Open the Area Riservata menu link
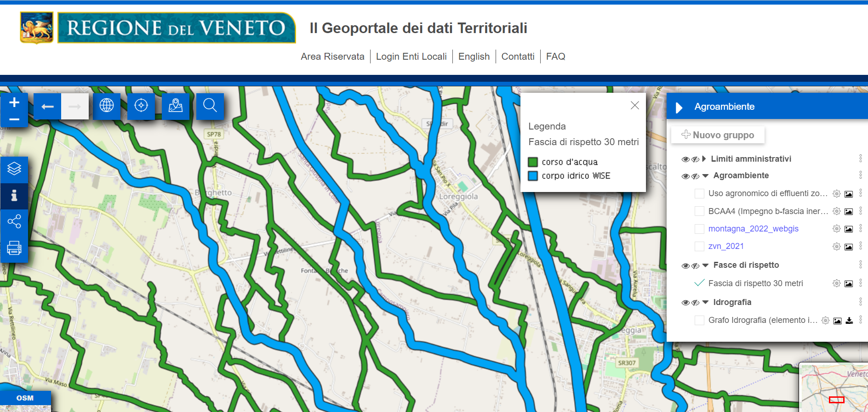868x412 pixels. coord(332,56)
